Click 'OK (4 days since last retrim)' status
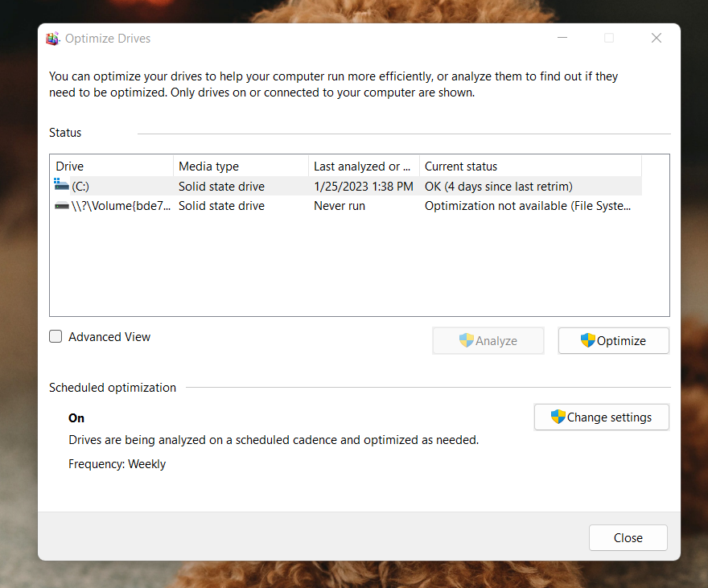The height and width of the screenshot is (588, 708). (x=499, y=187)
